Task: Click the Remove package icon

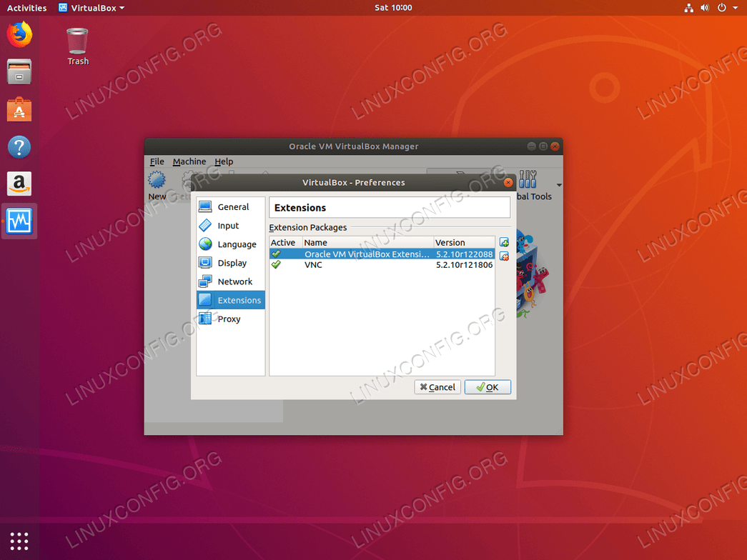Action: 504,256
